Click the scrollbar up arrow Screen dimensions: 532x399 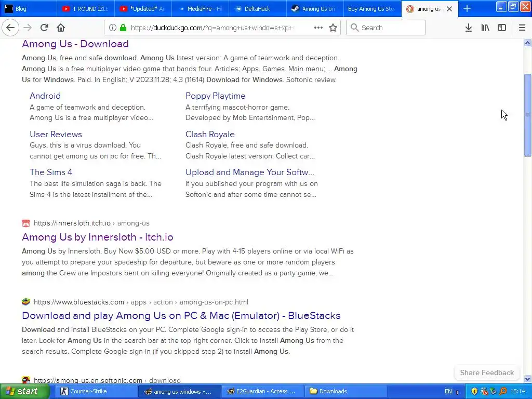pyautogui.click(x=527, y=43)
